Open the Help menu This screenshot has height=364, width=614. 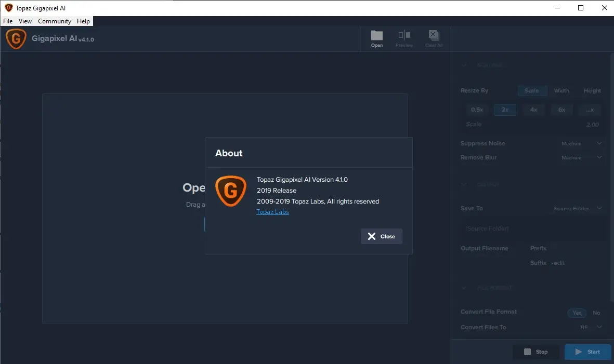pyautogui.click(x=83, y=21)
